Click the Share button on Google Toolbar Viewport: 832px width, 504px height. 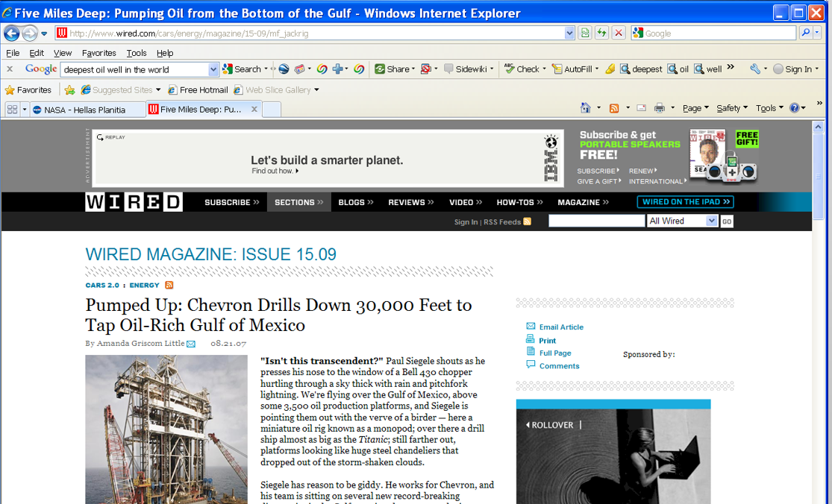392,69
